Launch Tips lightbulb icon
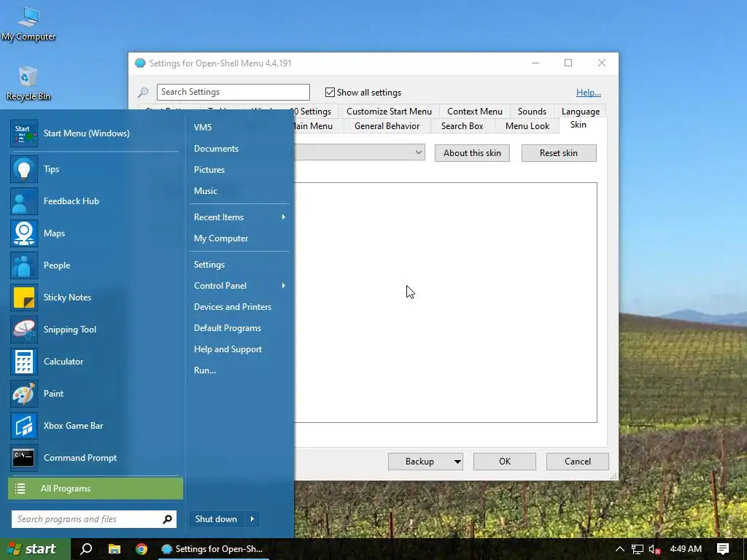The height and width of the screenshot is (560, 747). 24,169
